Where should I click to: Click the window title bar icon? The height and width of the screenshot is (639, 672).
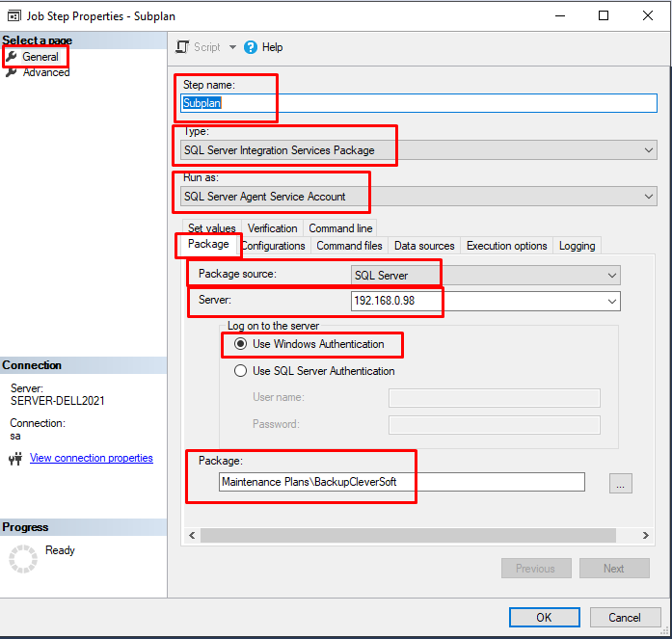(x=13, y=15)
